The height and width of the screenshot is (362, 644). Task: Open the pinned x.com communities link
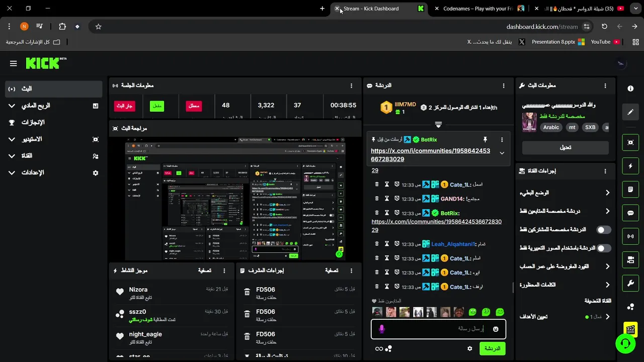[x=430, y=155]
